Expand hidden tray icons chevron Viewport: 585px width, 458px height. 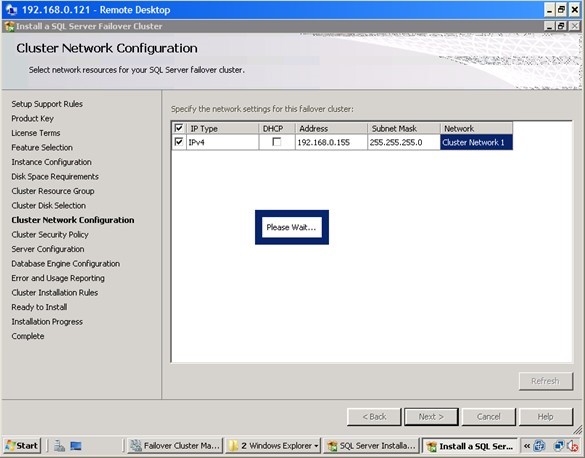(527, 446)
